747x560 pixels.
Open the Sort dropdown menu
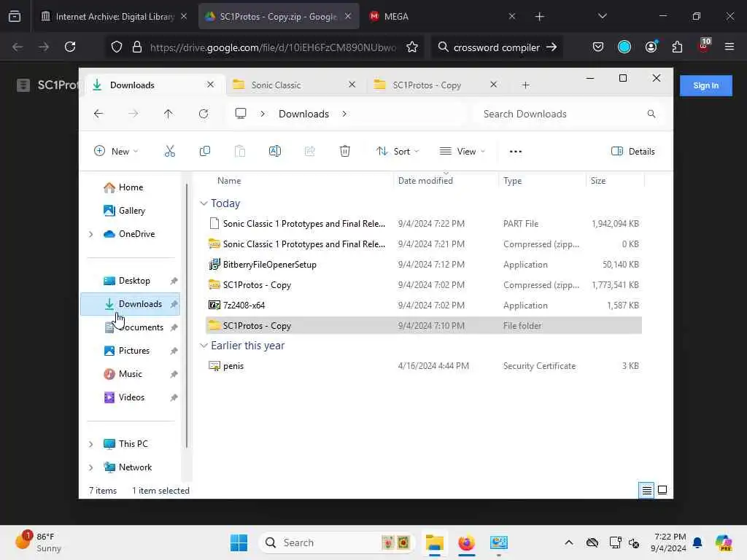[x=398, y=152]
